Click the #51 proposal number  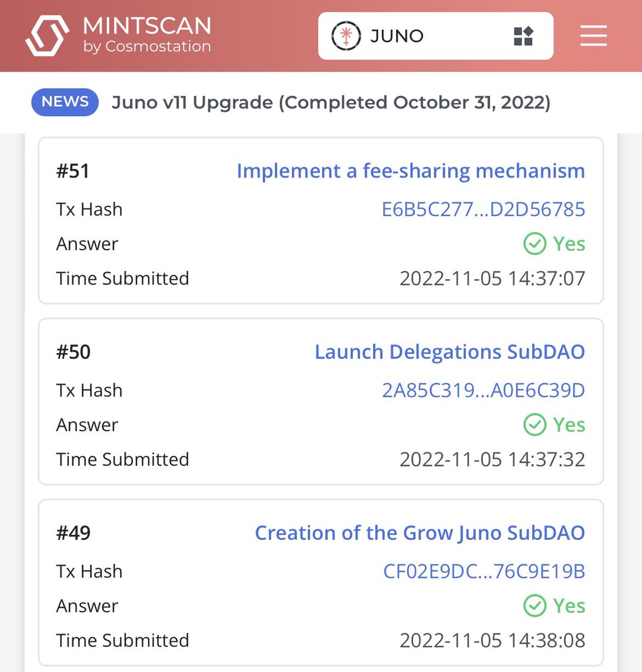coord(73,171)
